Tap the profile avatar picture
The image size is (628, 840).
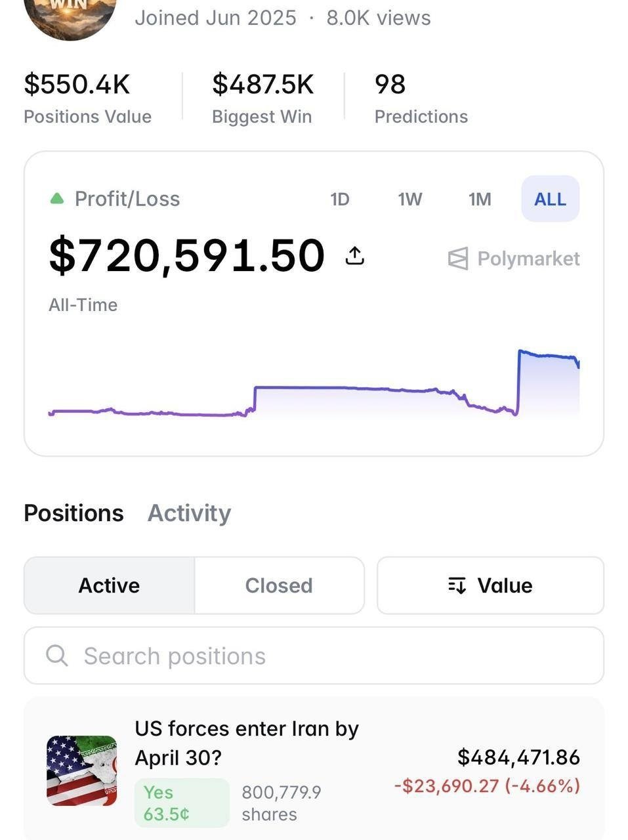(x=70, y=14)
